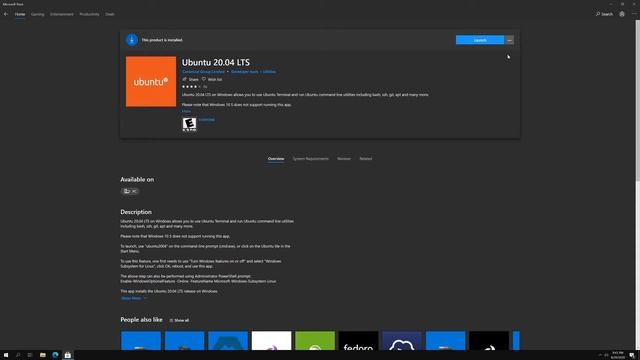
Task: Switch to the Gaming tab
Action: 38,14
